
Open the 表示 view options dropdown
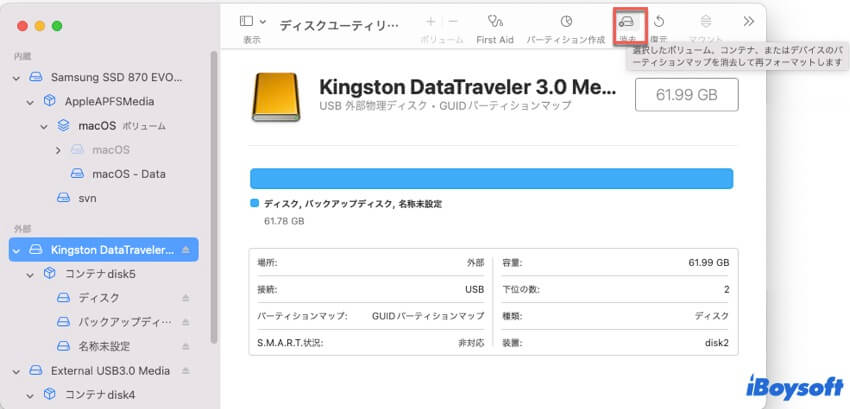pos(253,21)
